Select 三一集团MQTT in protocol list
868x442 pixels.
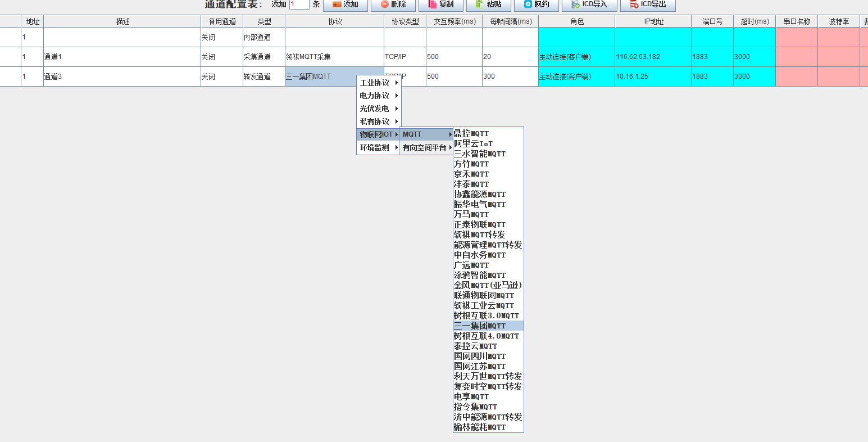488,326
